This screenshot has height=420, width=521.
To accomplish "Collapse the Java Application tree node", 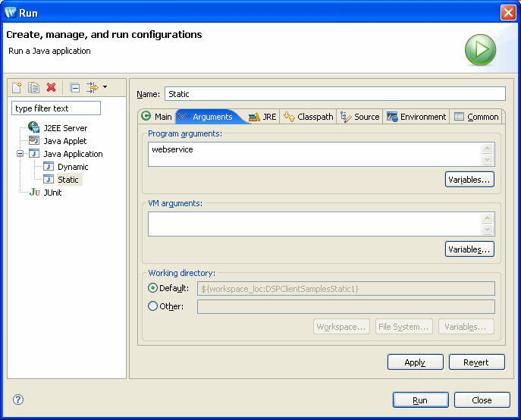I will point(20,153).
